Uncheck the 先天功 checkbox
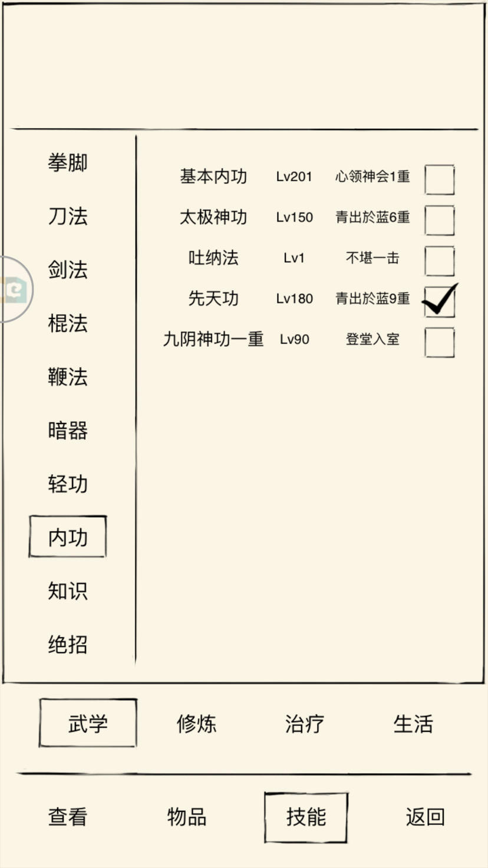This screenshot has width=488, height=868. 439,301
